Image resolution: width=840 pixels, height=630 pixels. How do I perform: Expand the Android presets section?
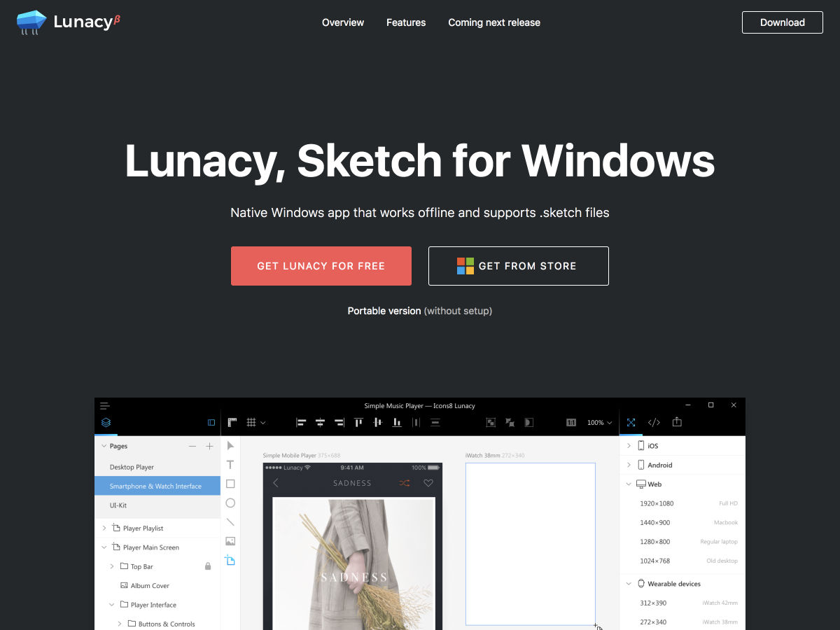pyautogui.click(x=629, y=465)
